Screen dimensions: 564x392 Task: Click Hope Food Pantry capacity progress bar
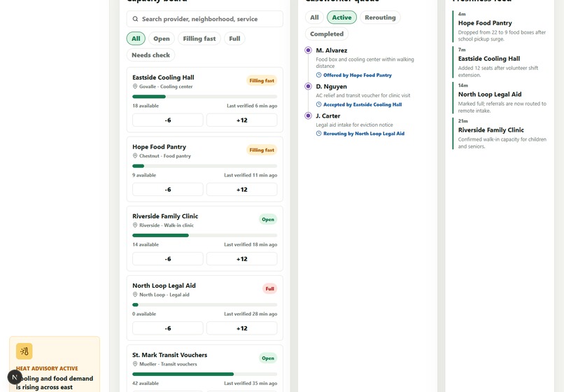pyautogui.click(x=204, y=166)
